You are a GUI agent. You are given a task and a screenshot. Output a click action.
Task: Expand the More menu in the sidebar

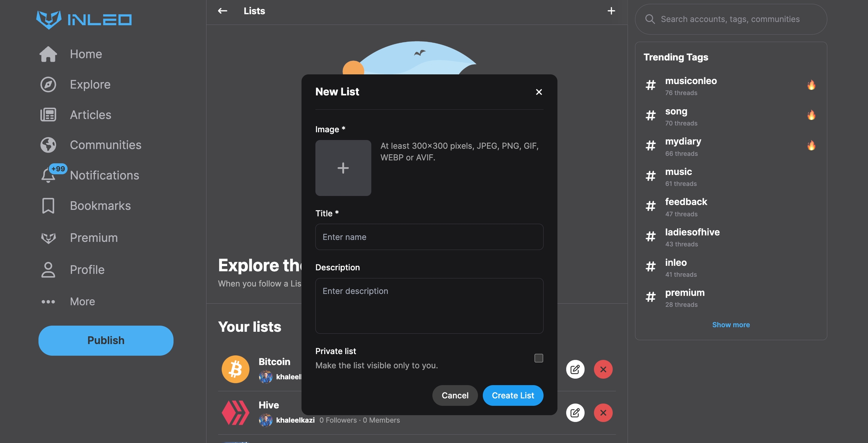(x=82, y=302)
